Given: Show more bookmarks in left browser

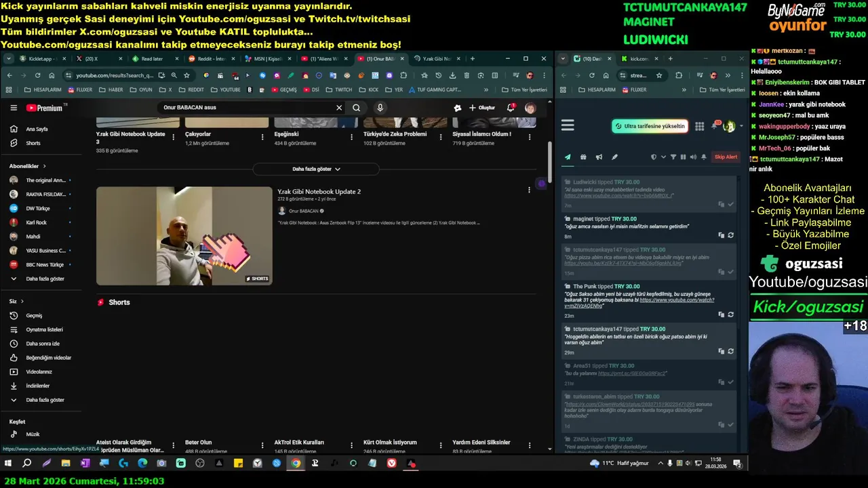Looking at the screenshot, I should (486, 89).
